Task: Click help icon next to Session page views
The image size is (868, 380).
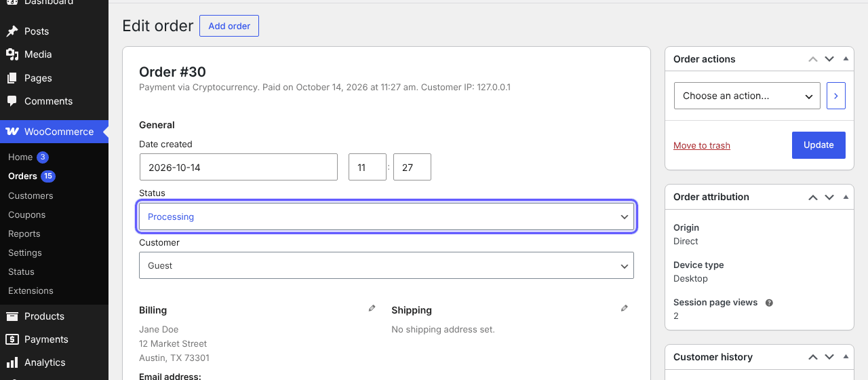Action: pos(769,303)
